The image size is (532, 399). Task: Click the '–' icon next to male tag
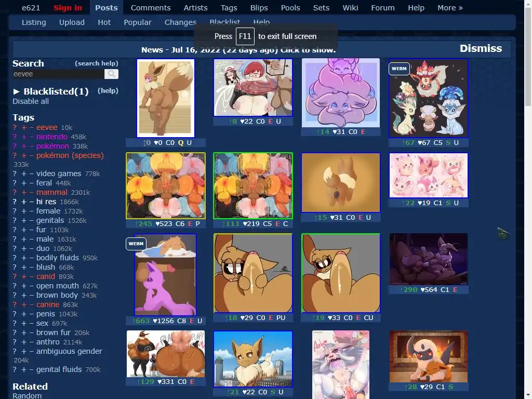click(32, 239)
